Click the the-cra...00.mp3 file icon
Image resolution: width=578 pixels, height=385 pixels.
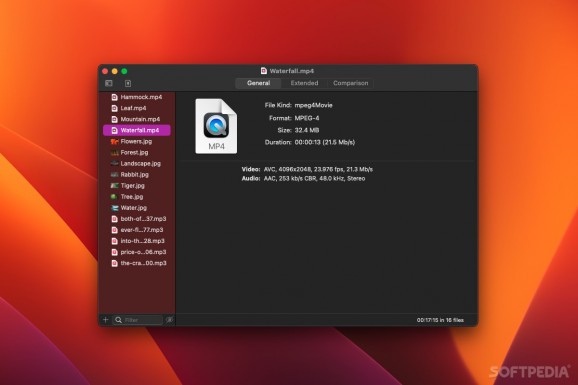coord(114,263)
